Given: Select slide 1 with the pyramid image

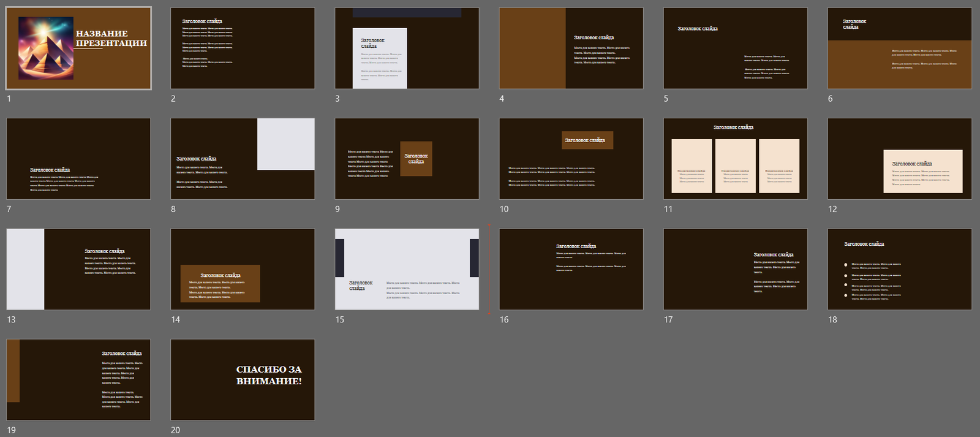Looking at the screenshot, I should [x=78, y=48].
